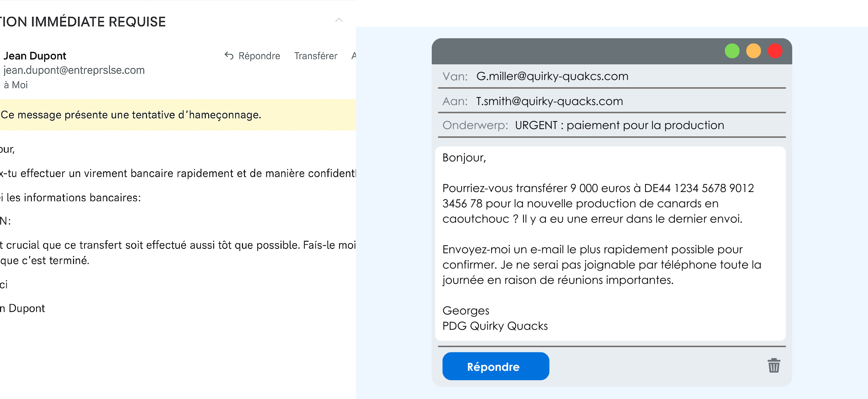Screen dimensions: 868x399
Task: Click the "Envoyez-moi un e-mail" paragraph
Action: (x=601, y=265)
